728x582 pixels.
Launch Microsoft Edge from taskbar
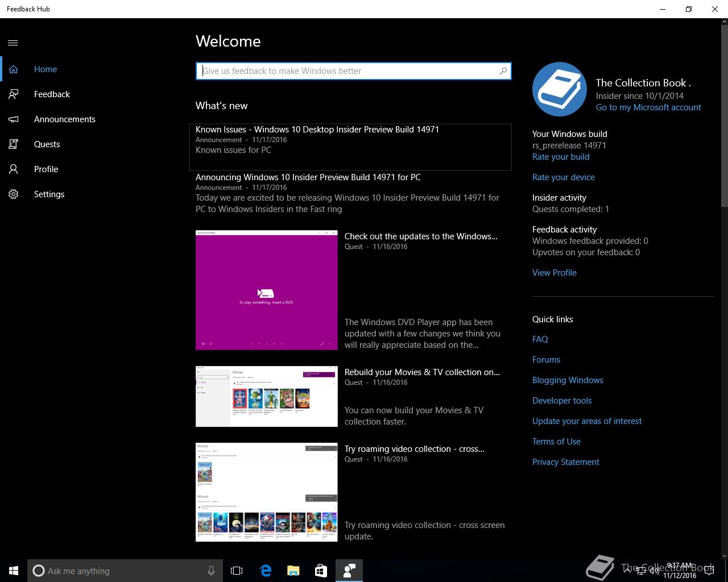pos(265,571)
